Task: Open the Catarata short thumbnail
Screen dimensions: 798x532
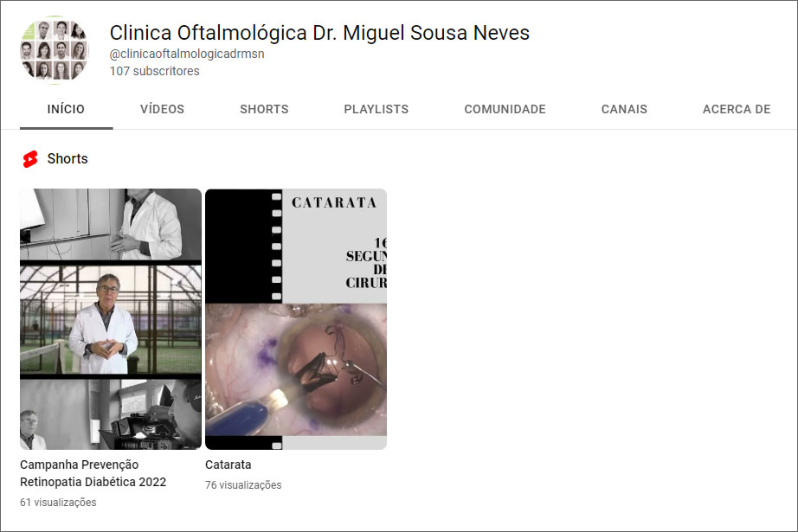Action: click(x=296, y=319)
